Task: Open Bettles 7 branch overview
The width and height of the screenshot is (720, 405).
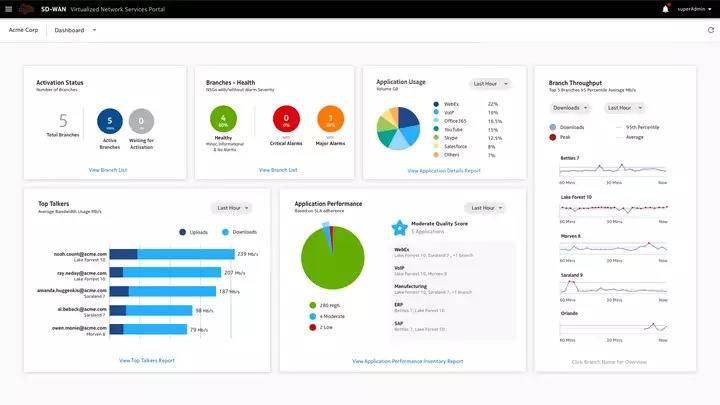Action: [569, 158]
